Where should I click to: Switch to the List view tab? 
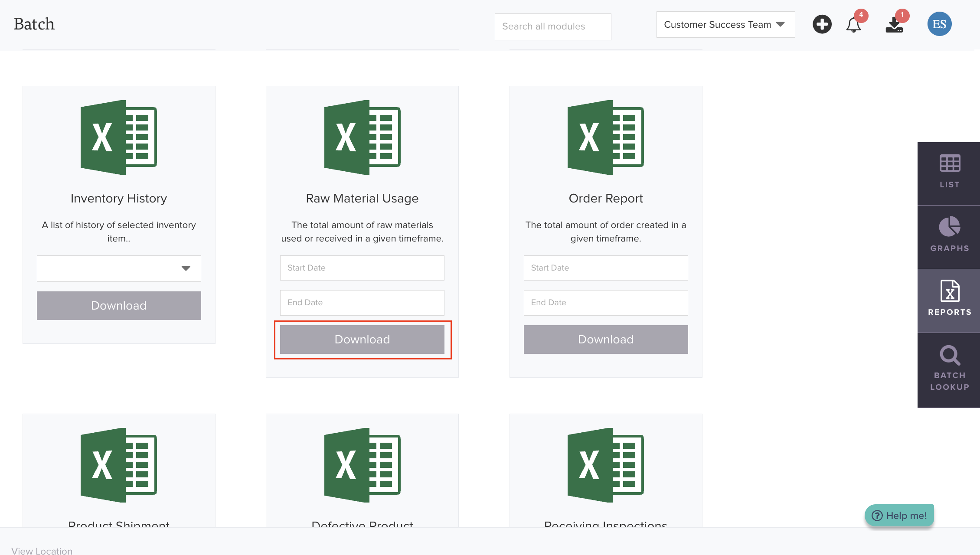pos(949,172)
